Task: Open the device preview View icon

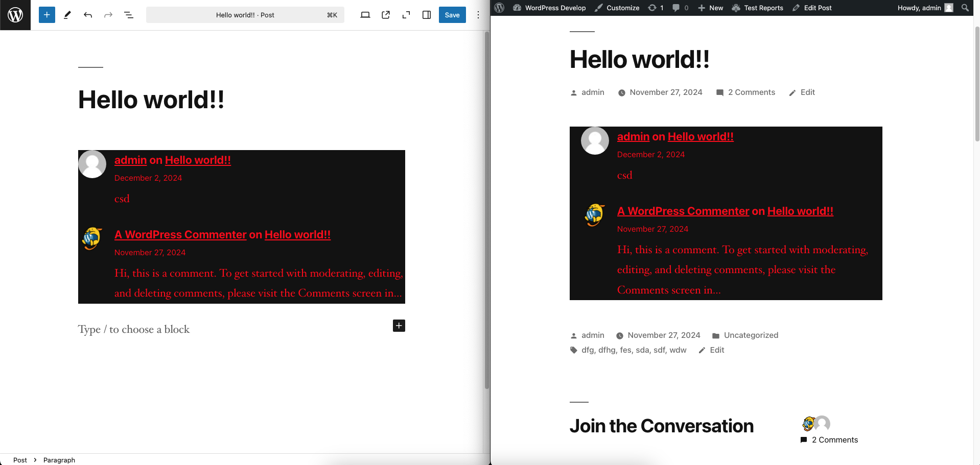Action: click(x=365, y=15)
